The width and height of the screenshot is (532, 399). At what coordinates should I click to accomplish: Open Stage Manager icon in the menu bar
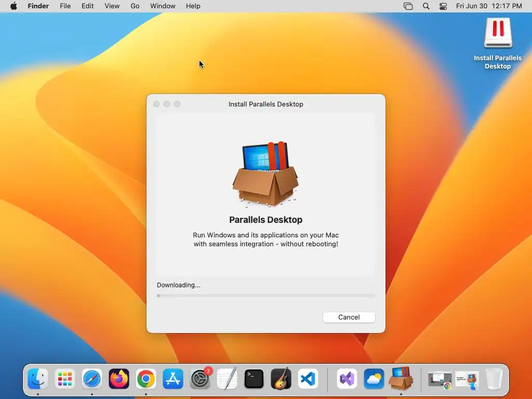click(408, 6)
